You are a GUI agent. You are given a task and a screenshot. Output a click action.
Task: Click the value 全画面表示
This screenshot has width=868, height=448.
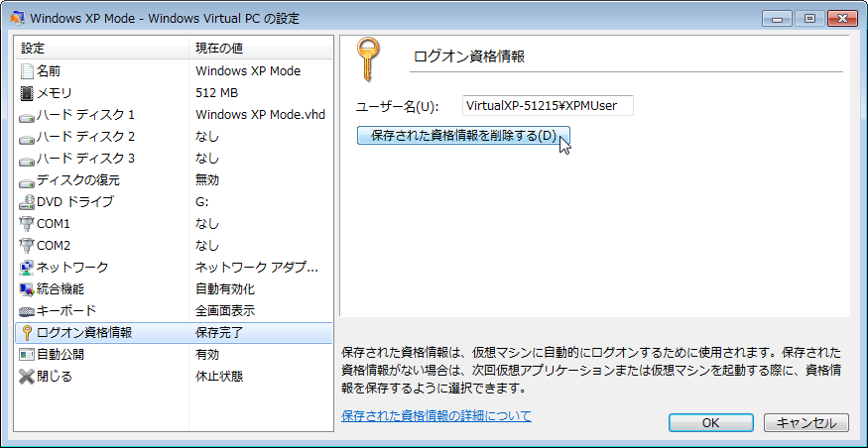click(x=225, y=311)
